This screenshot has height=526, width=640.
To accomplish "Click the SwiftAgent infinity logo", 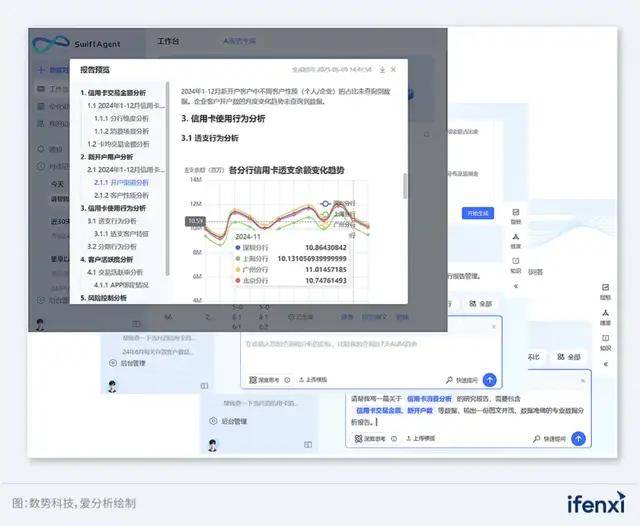I will [x=51, y=44].
